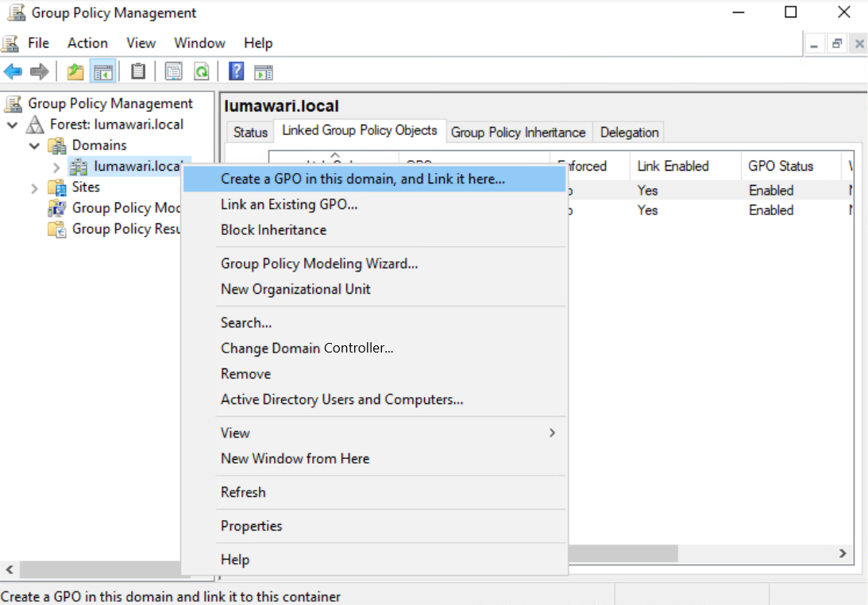Click the Help question mark icon
Viewport: 868px width, 605px height.
tap(235, 71)
